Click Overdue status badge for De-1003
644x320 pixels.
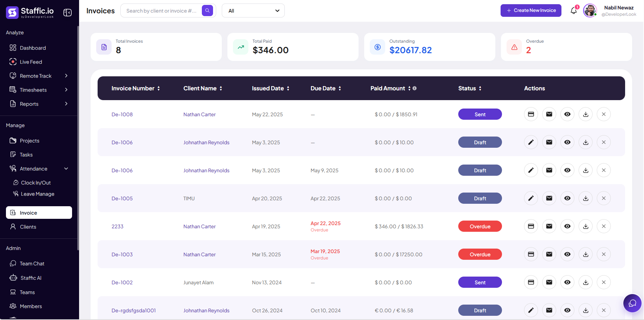pyautogui.click(x=480, y=254)
